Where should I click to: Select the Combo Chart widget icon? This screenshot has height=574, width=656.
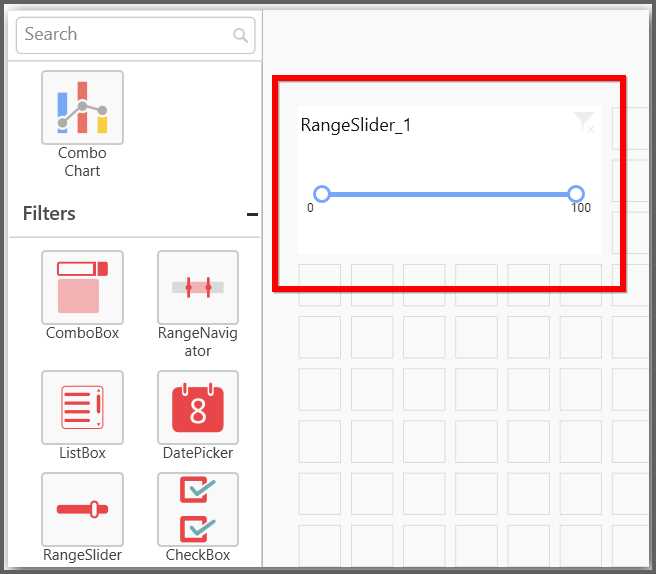click(82, 107)
